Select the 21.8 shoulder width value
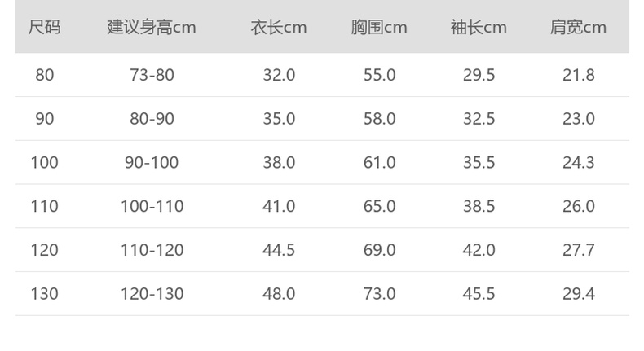 tap(578, 75)
